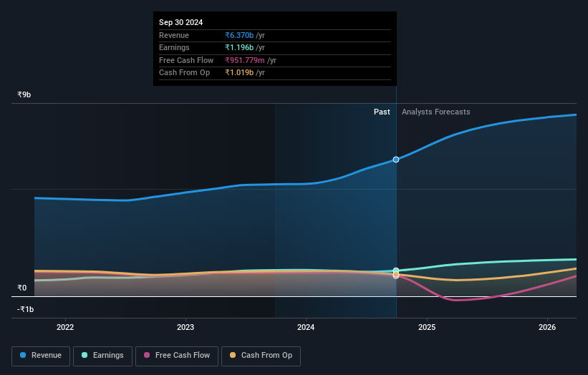Image resolution: width=588 pixels, height=375 pixels.
Task: Click the Revenue row label in tooltip
Action: click(x=174, y=35)
